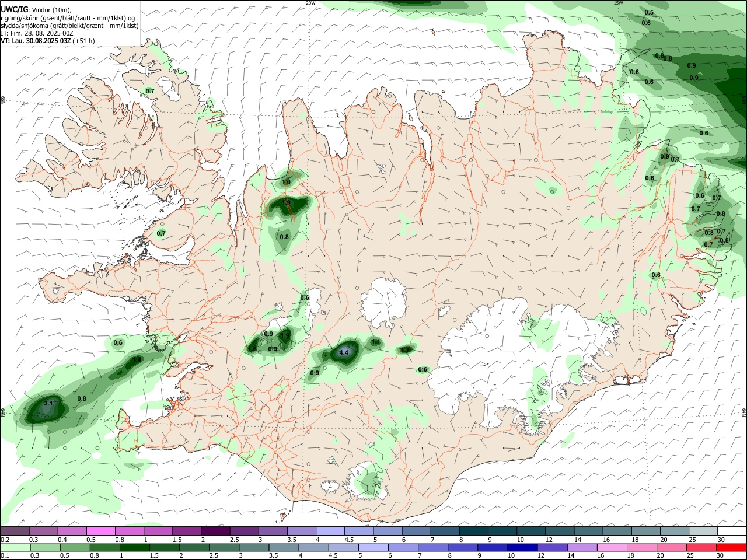The height and width of the screenshot is (560, 747).
Task: Click the 0.7 value label in the Westfjords
Action: (150, 92)
